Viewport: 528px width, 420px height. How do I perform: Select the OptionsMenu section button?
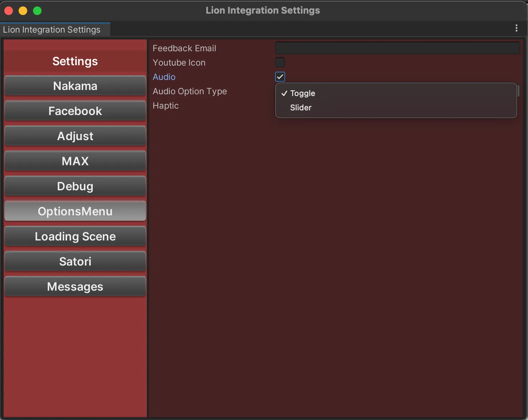point(75,211)
